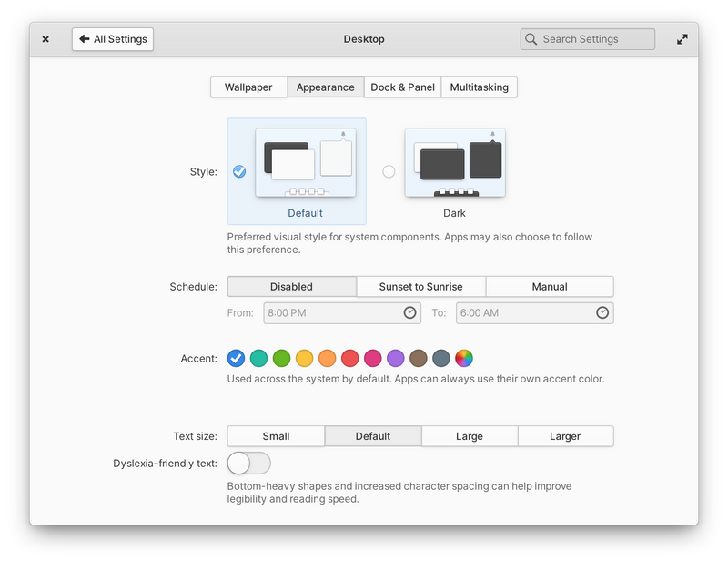Viewport: 728px width, 561px height.
Task: Open the To time 6:00 AM field
Action: (535, 312)
